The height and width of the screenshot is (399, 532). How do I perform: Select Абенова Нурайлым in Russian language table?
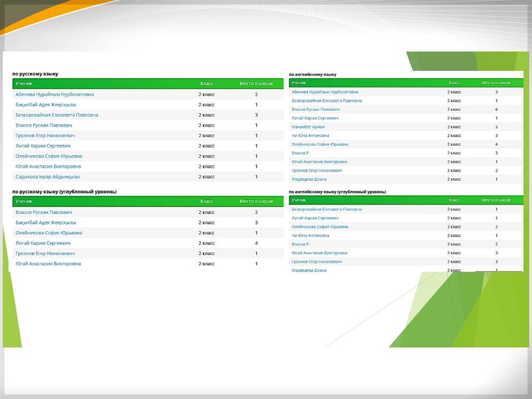(x=54, y=94)
